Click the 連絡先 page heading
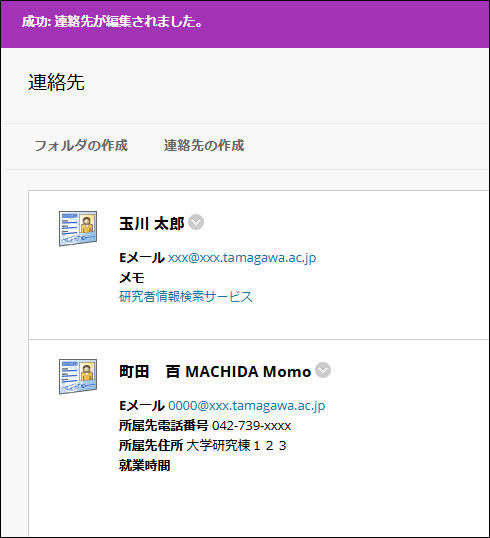The image size is (490, 538). coord(57,82)
